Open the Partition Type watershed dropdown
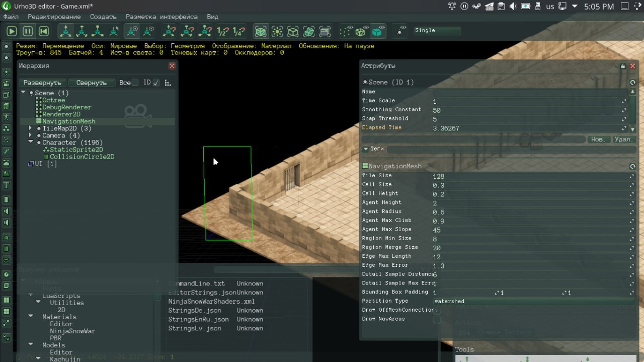This screenshot has height=362, width=644. point(533,301)
